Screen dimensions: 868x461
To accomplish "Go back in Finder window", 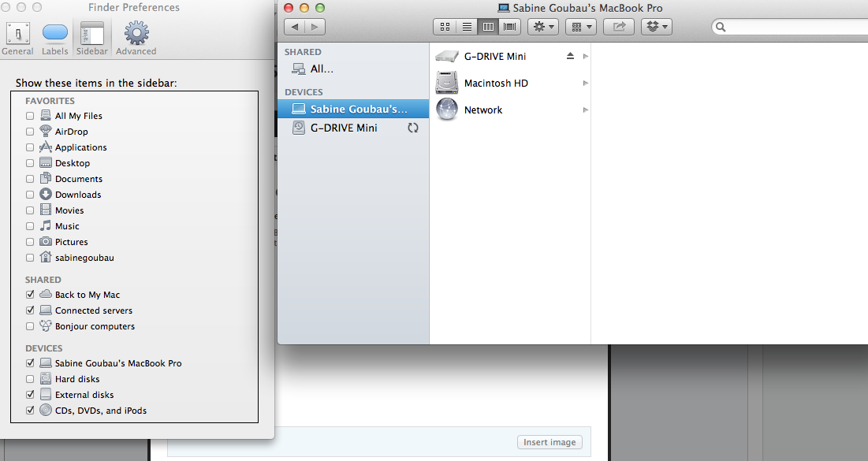I will [x=295, y=27].
